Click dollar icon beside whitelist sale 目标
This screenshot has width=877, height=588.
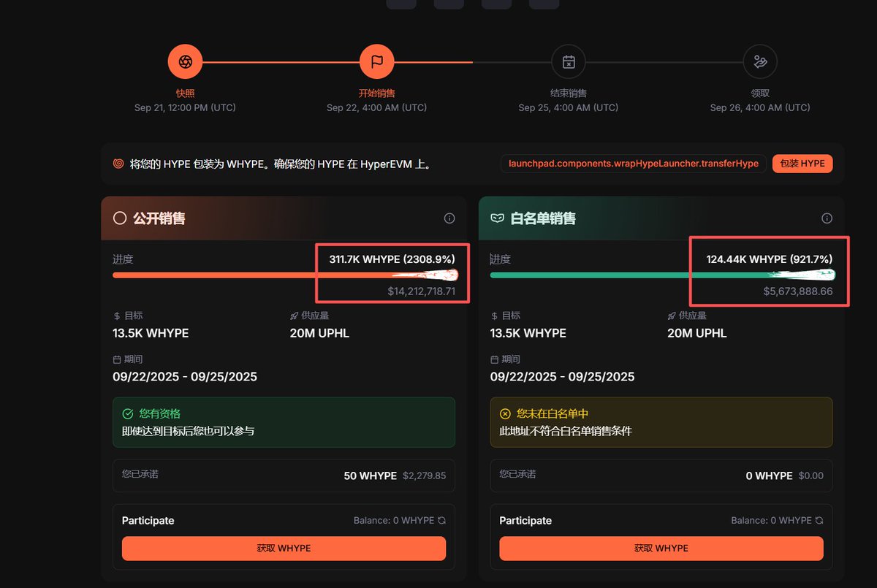tap(495, 316)
